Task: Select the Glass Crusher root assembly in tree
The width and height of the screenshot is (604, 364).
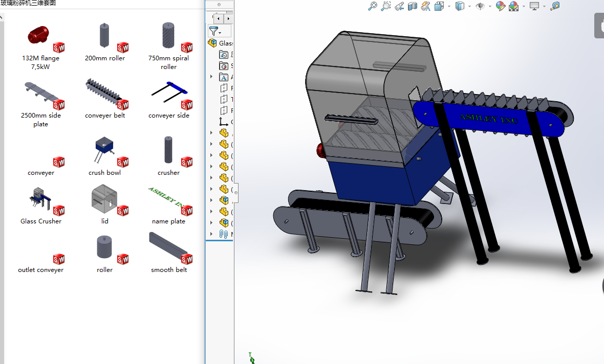Action: coord(220,43)
